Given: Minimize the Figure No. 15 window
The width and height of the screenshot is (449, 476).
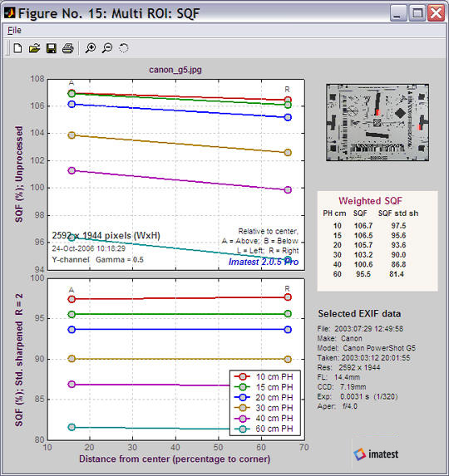Looking at the screenshot, I should pos(398,13).
